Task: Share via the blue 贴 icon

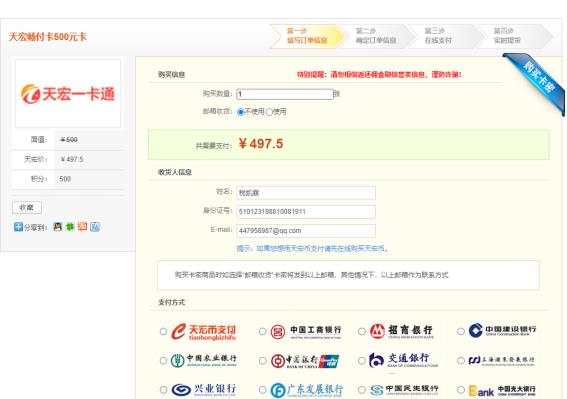Action: coord(95,227)
